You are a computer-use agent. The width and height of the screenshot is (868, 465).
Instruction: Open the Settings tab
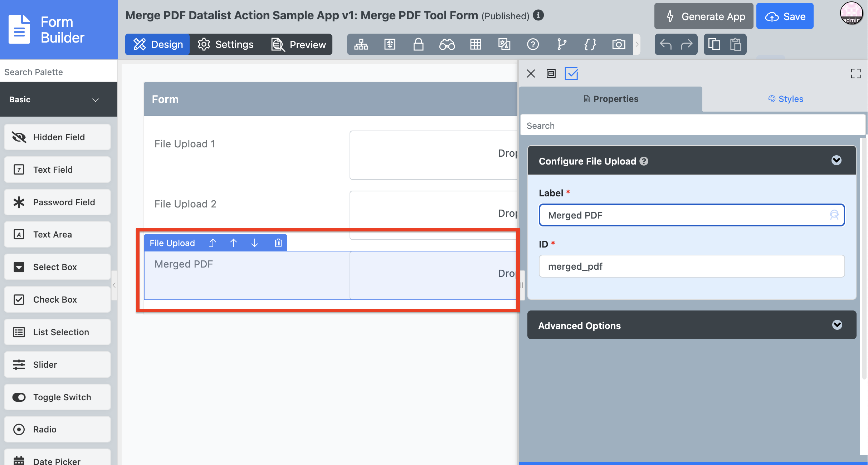[225, 44]
